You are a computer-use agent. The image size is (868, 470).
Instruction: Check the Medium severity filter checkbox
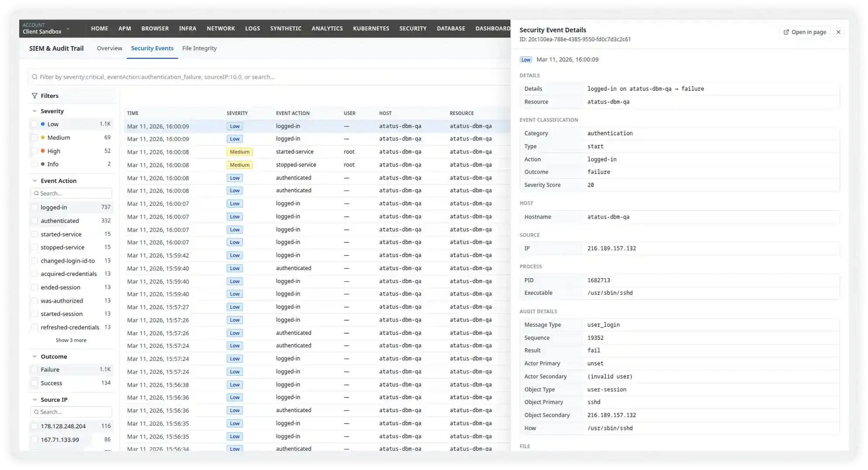35,137
